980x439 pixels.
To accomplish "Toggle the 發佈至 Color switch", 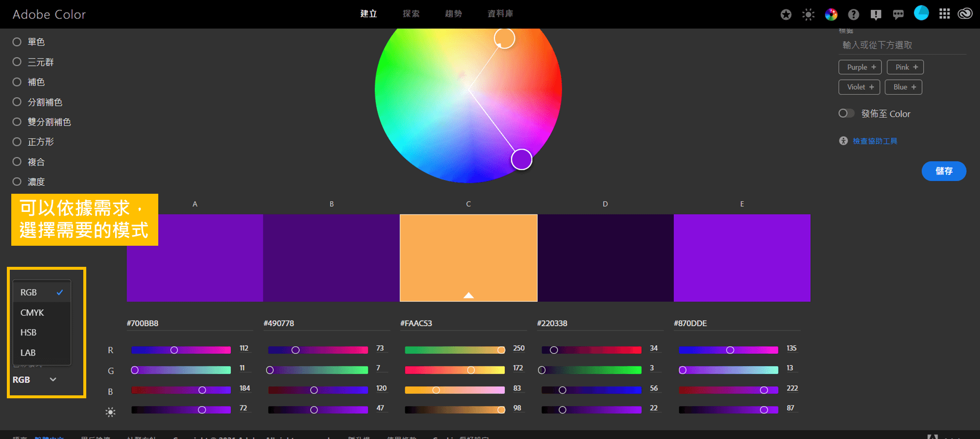I will tap(846, 113).
